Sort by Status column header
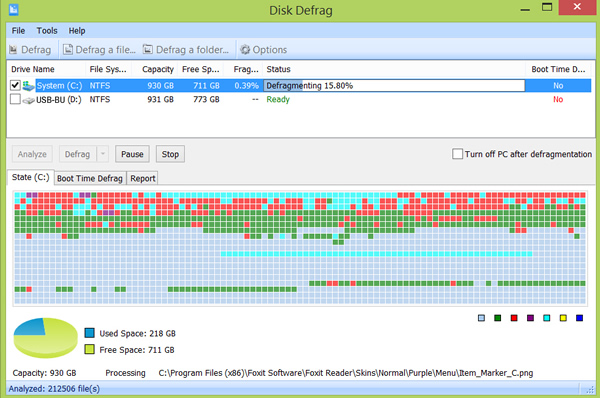Viewport: 600px width, 398px height. tap(394, 69)
